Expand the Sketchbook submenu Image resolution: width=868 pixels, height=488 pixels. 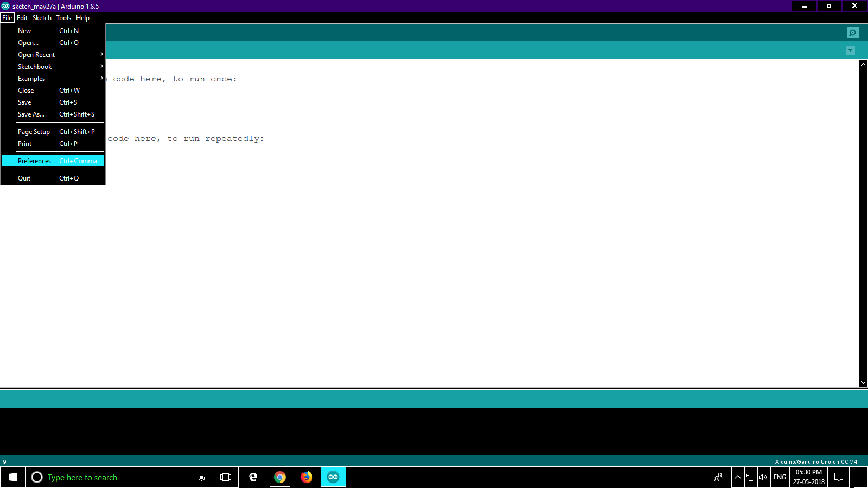[x=53, y=67]
